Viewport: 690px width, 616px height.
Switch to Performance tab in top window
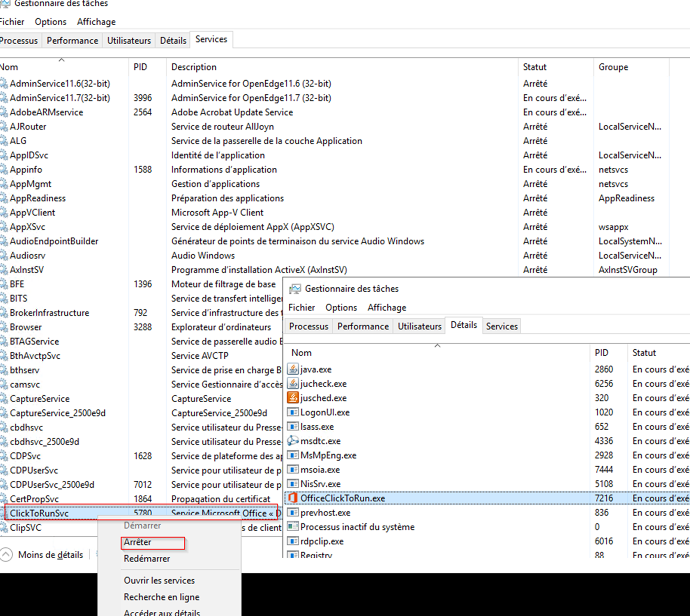[72, 41]
